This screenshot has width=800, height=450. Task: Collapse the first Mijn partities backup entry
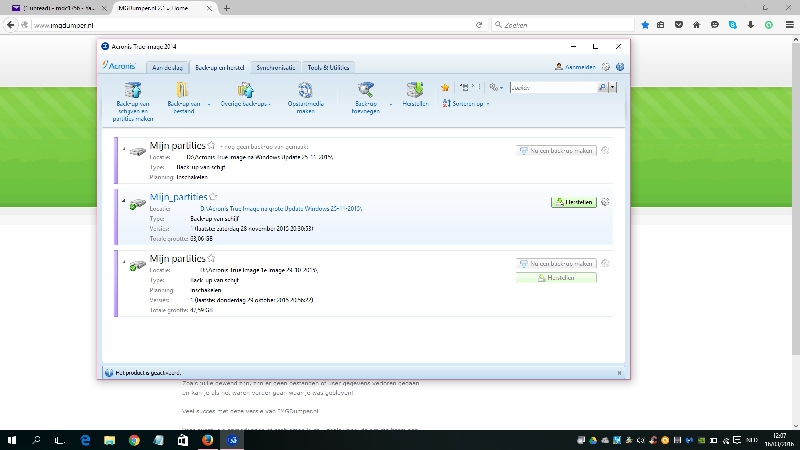(125, 150)
